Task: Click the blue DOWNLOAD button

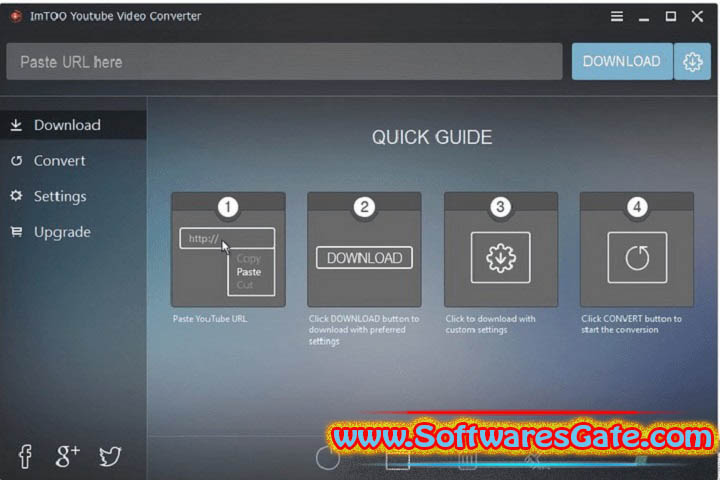Action: click(x=622, y=62)
